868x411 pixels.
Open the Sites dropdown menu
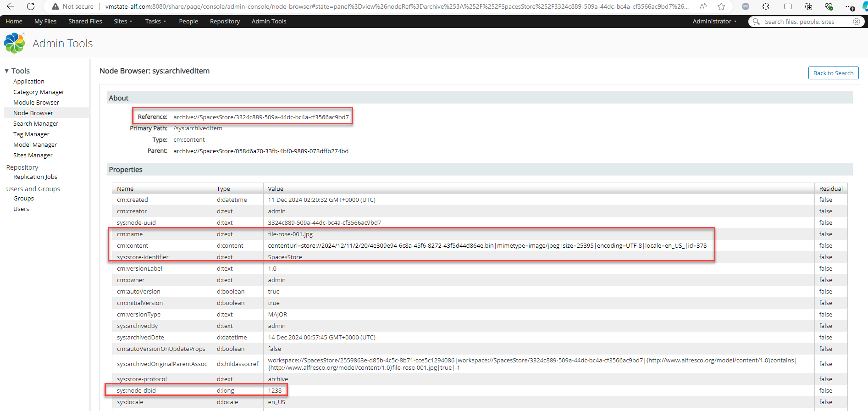click(123, 22)
